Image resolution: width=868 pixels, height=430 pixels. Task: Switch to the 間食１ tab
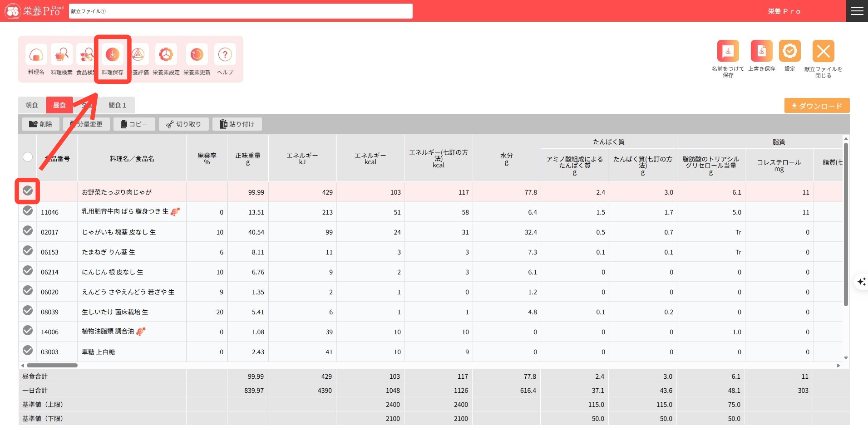(118, 105)
